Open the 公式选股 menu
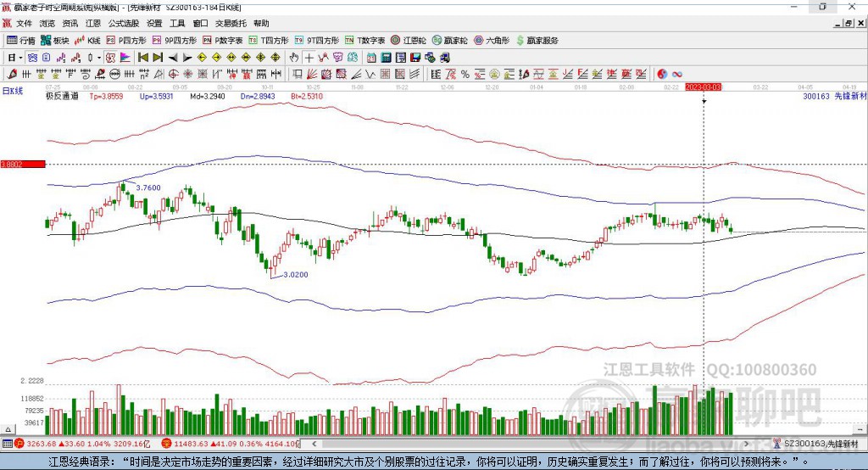Screen dimensions: 868x470 (124, 23)
